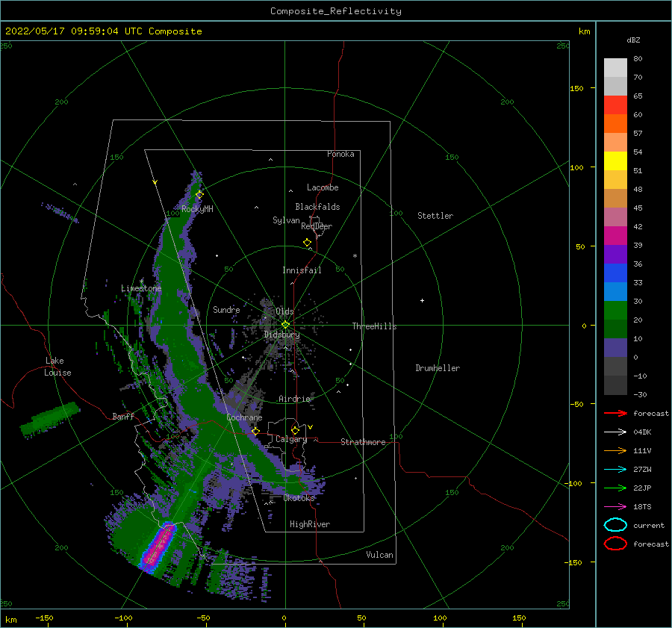This screenshot has height=628, width=672.
Task: Click the white plus marker east of ThreeHills
Action: click(x=422, y=300)
